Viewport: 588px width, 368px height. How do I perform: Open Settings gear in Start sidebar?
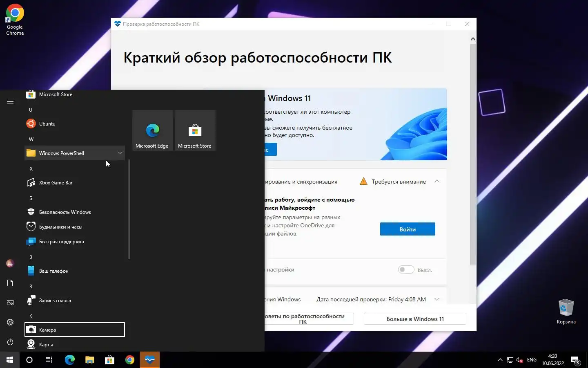point(10,322)
